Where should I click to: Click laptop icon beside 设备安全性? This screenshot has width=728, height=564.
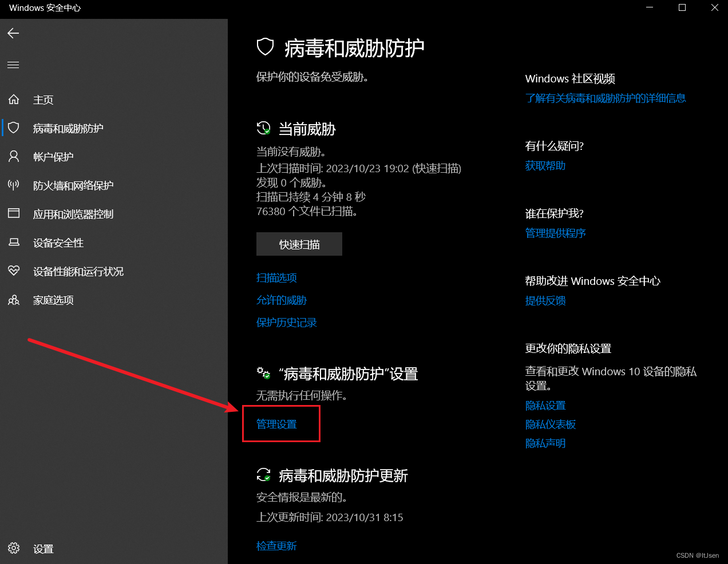click(x=14, y=242)
